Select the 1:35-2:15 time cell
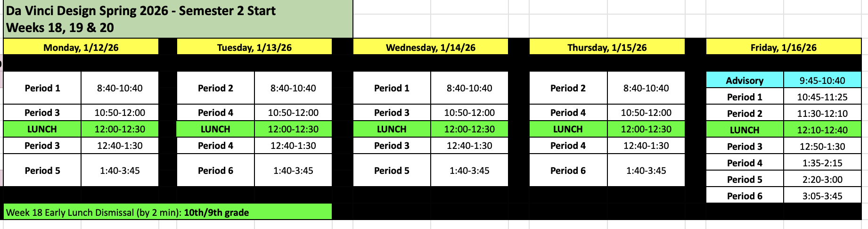The image size is (868, 229). pos(822,163)
